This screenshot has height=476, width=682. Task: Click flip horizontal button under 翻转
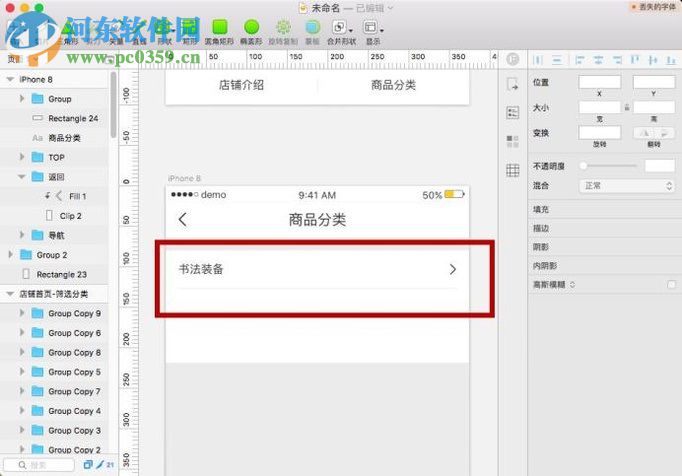pyautogui.click(x=645, y=133)
